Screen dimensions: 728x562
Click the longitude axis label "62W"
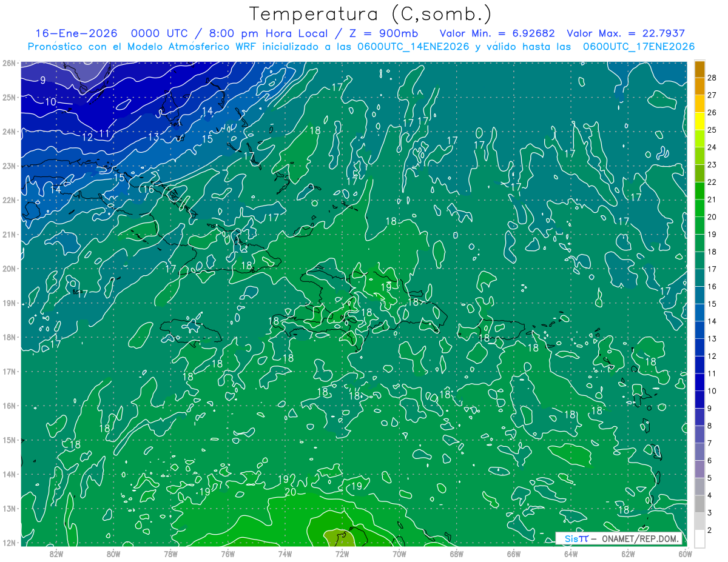pyautogui.click(x=628, y=553)
